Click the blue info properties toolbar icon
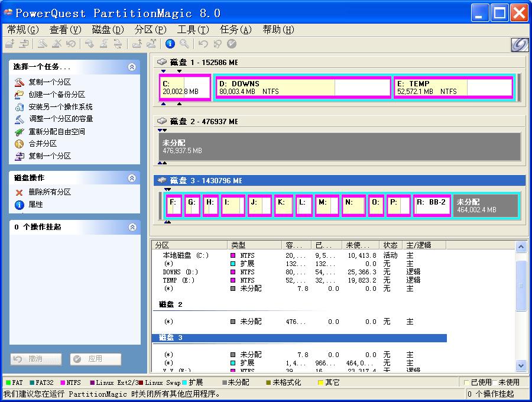Image resolution: width=532 pixels, height=402 pixels. [x=170, y=44]
